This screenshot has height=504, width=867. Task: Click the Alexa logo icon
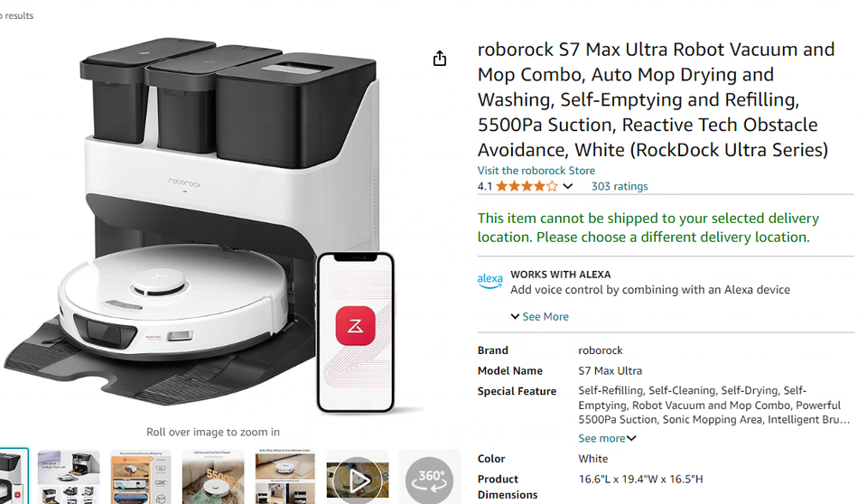point(489,281)
